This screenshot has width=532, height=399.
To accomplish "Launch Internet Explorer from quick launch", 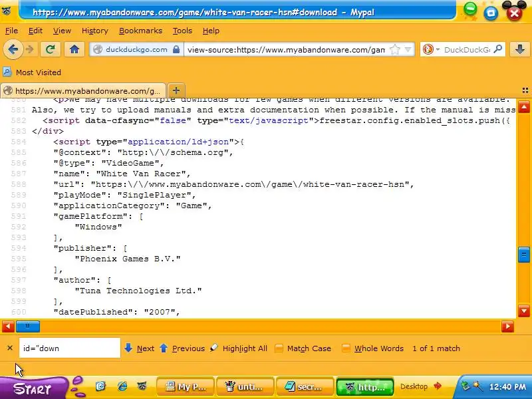I will [x=122, y=386].
